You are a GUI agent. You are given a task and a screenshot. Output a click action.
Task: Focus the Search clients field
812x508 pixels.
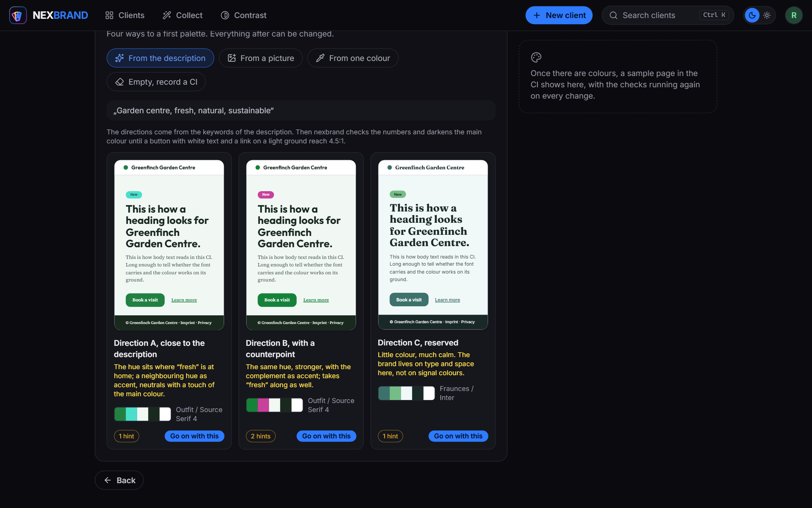tap(668, 15)
